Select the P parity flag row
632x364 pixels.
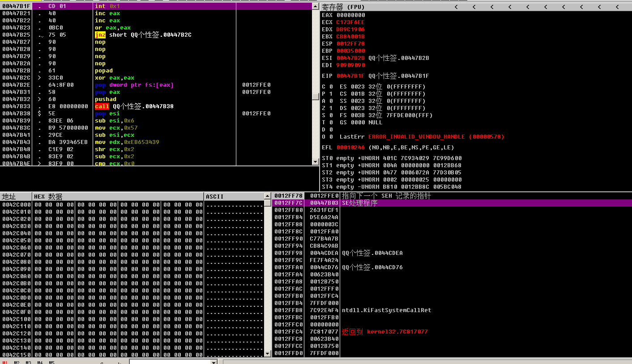(374, 94)
